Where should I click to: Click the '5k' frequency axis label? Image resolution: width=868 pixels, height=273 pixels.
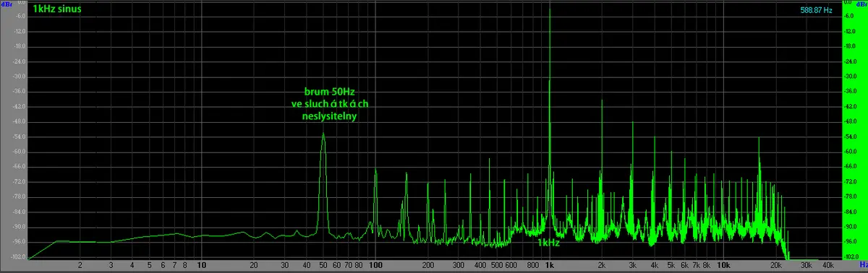tap(671, 265)
